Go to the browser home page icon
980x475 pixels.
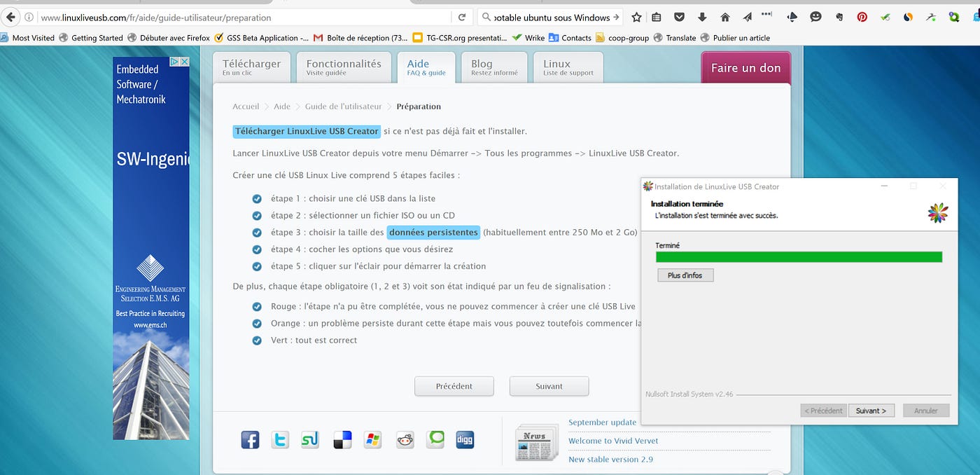(724, 18)
